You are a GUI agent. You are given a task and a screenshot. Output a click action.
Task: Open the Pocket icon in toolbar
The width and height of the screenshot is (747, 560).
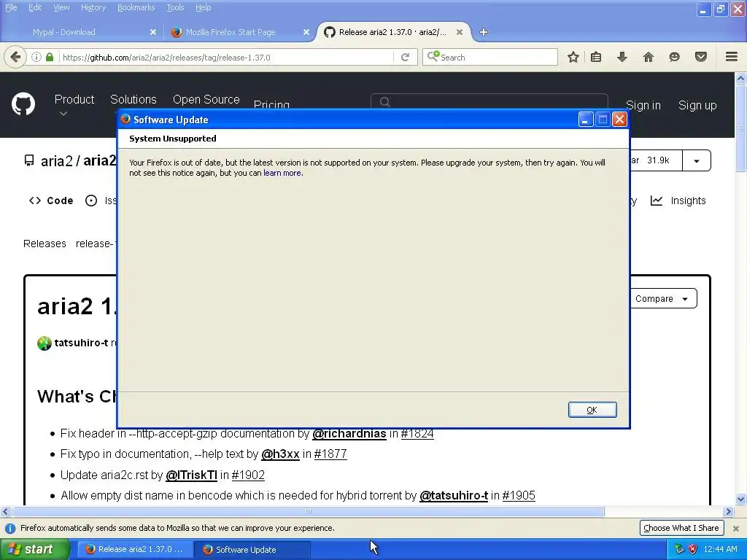click(701, 57)
